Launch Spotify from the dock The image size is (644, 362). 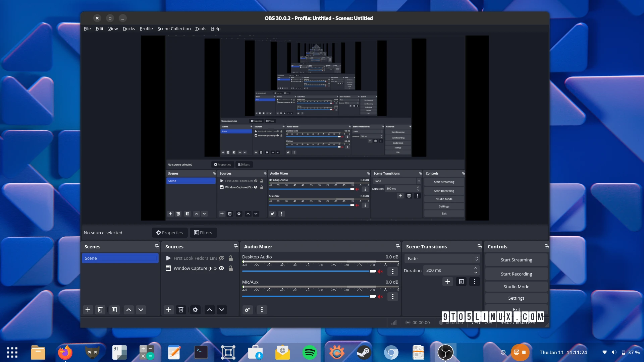(x=310, y=352)
